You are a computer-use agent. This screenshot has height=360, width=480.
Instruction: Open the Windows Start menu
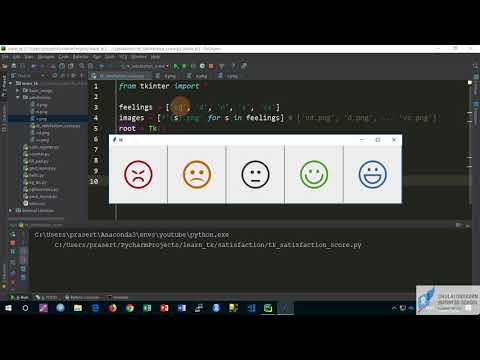8,308
